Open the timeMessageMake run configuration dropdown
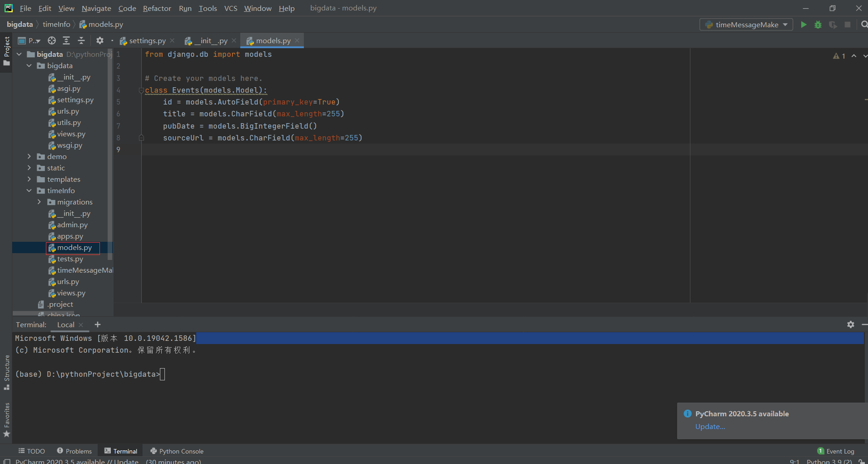Viewport: 868px width, 464px height. 746,25
